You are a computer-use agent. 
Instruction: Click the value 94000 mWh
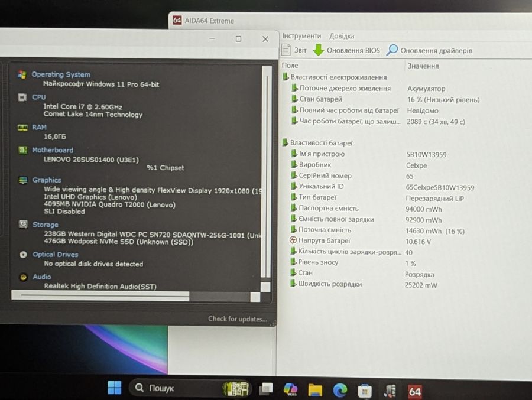423,209
